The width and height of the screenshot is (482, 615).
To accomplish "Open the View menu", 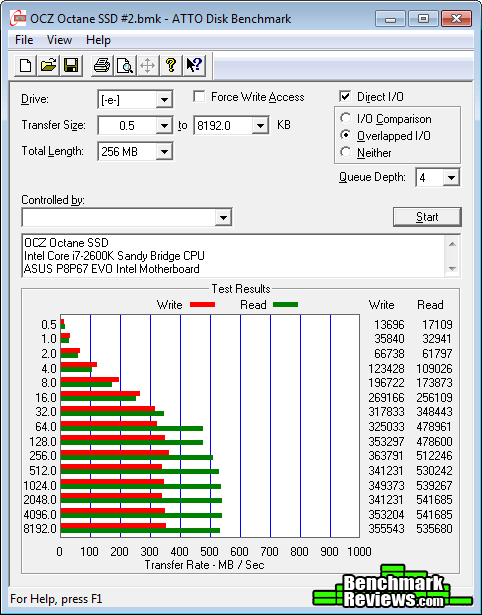I will [59, 40].
